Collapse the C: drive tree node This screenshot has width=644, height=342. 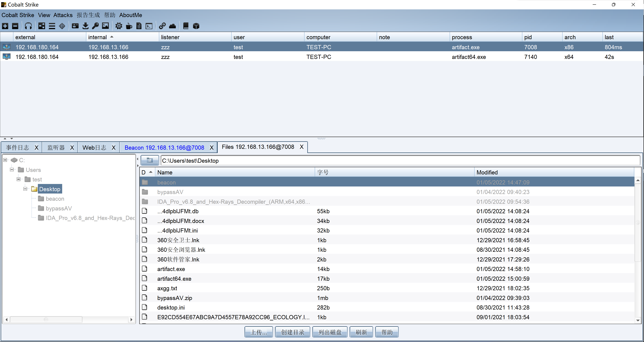click(x=5, y=160)
